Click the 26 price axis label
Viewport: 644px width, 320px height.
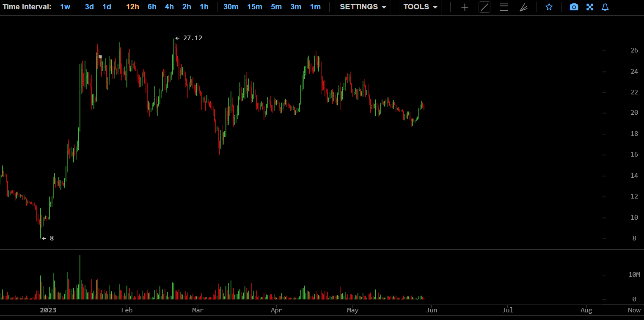click(x=634, y=50)
